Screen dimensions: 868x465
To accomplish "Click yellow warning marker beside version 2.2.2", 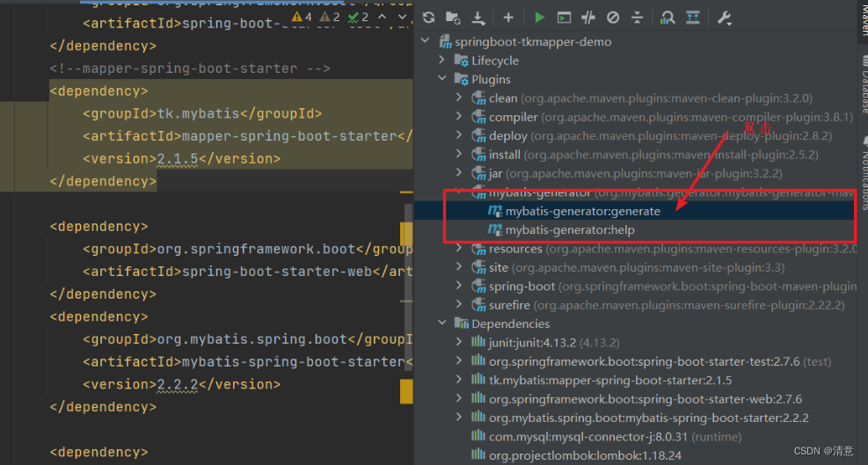I will point(406,391).
